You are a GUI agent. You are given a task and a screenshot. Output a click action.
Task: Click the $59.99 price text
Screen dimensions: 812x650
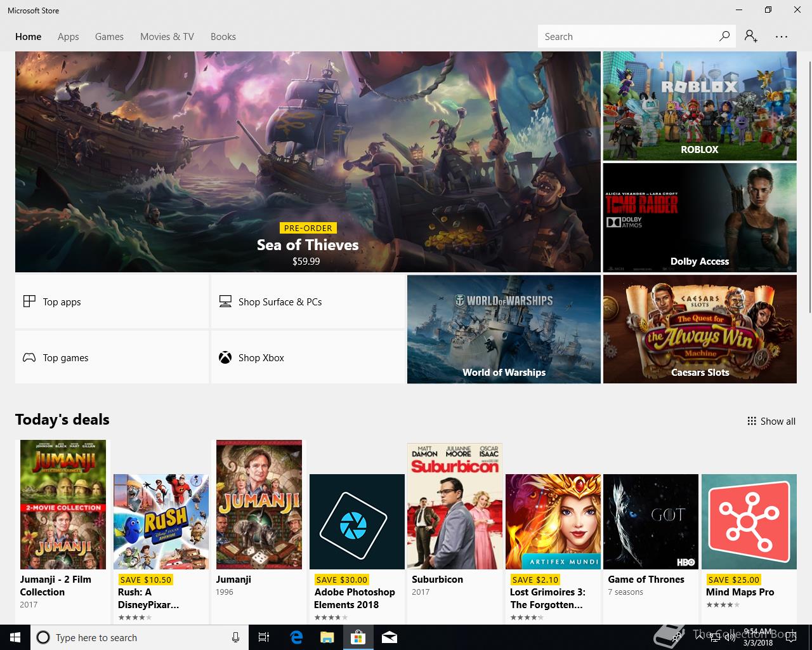click(x=306, y=261)
